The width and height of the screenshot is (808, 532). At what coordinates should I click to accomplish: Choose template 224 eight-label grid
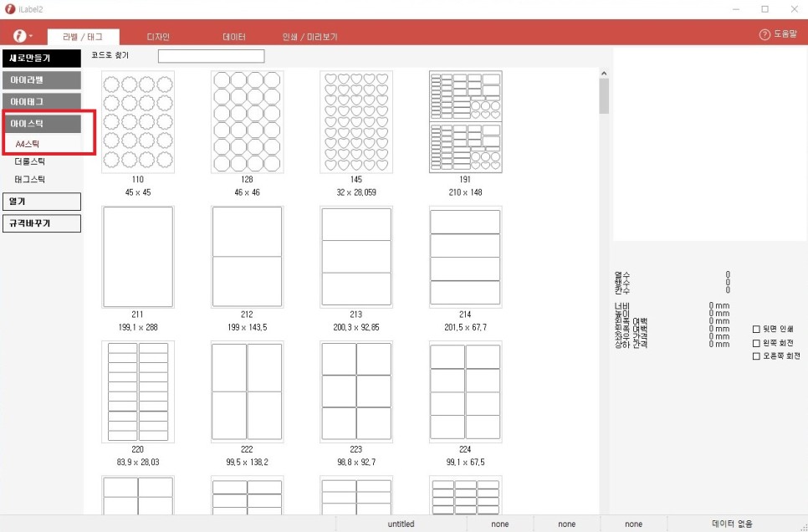click(465, 391)
